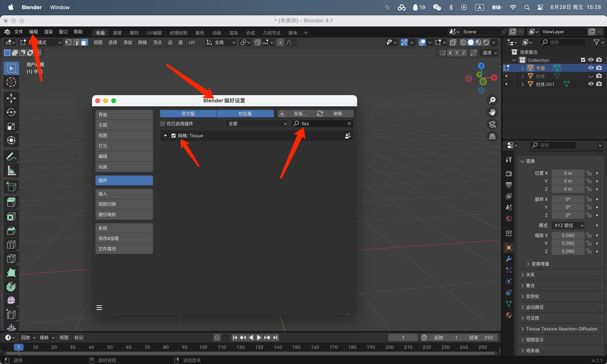Click the 安装... button
Image resolution: width=607 pixels, height=364 pixels.
[296, 114]
